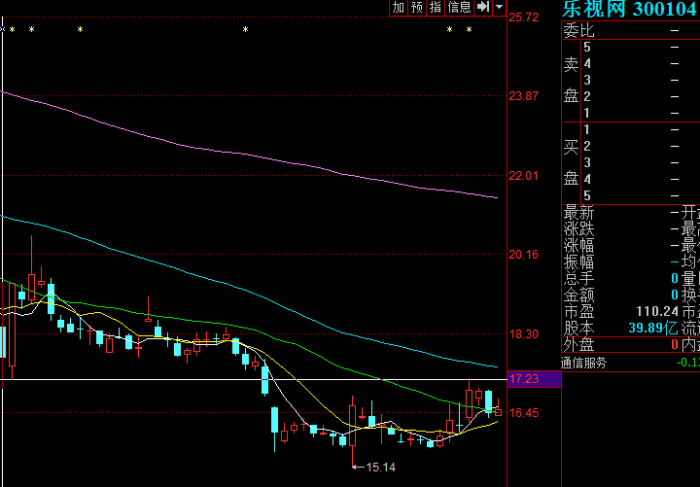Click the 25.72 price axis label

pos(524,17)
